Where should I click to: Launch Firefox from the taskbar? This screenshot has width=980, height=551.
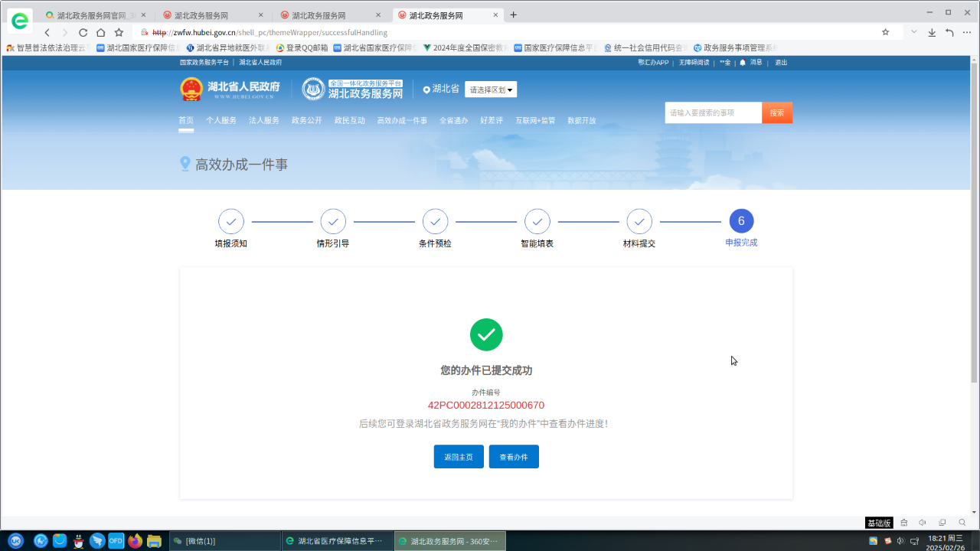136,541
